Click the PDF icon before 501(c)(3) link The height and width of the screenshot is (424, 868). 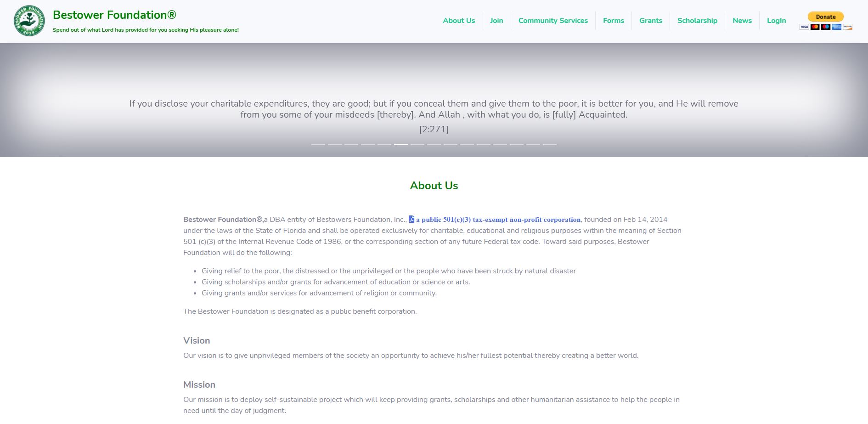pos(411,219)
